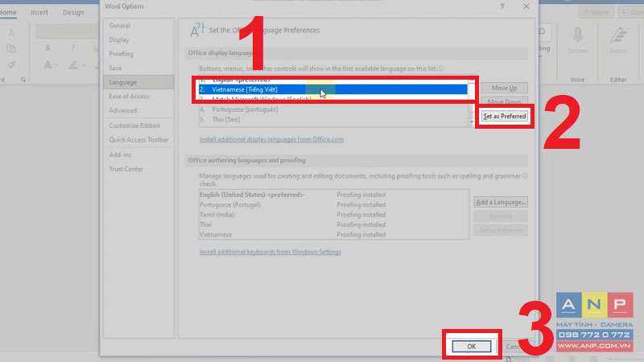
Task: Select Tamil (India) authoring language
Action: click(x=333, y=215)
